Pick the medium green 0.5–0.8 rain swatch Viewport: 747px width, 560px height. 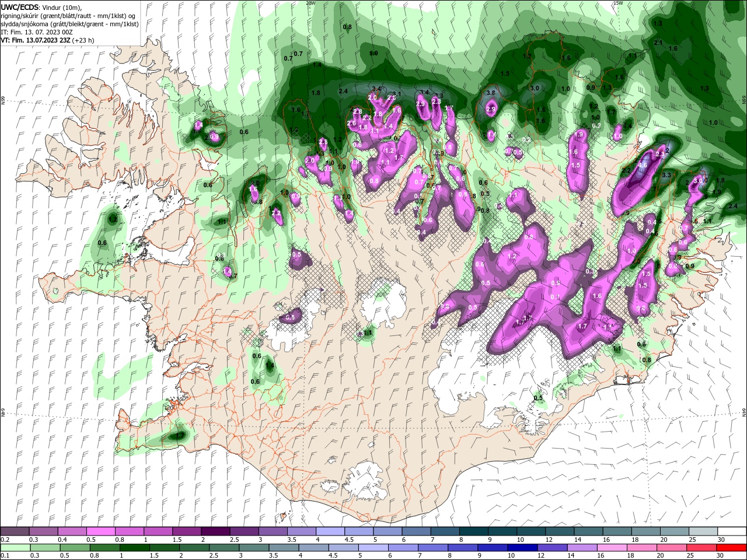[75, 548]
